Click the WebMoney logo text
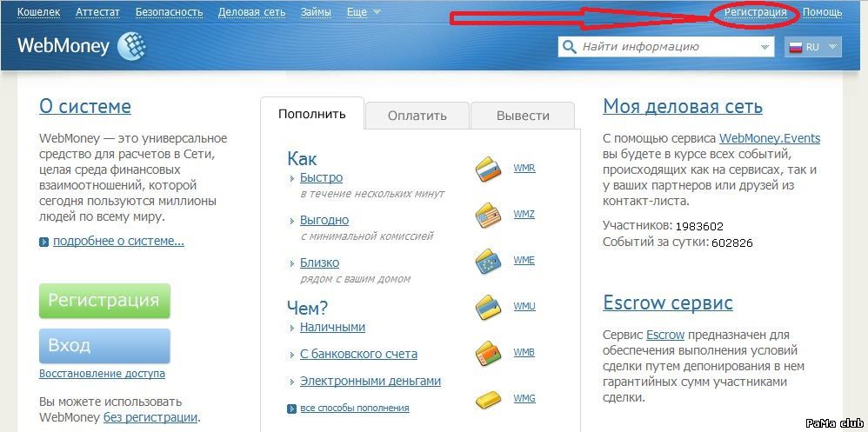The image size is (868, 432). coord(63,45)
